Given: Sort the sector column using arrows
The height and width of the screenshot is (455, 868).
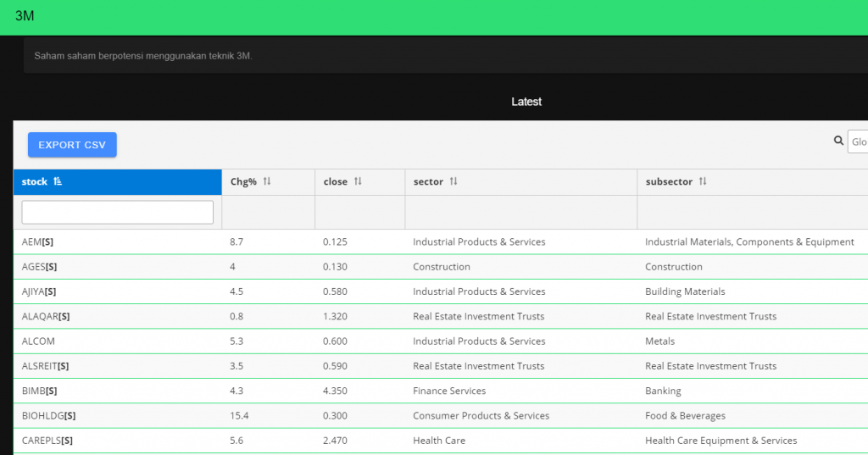Looking at the screenshot, I should [453, 182].
